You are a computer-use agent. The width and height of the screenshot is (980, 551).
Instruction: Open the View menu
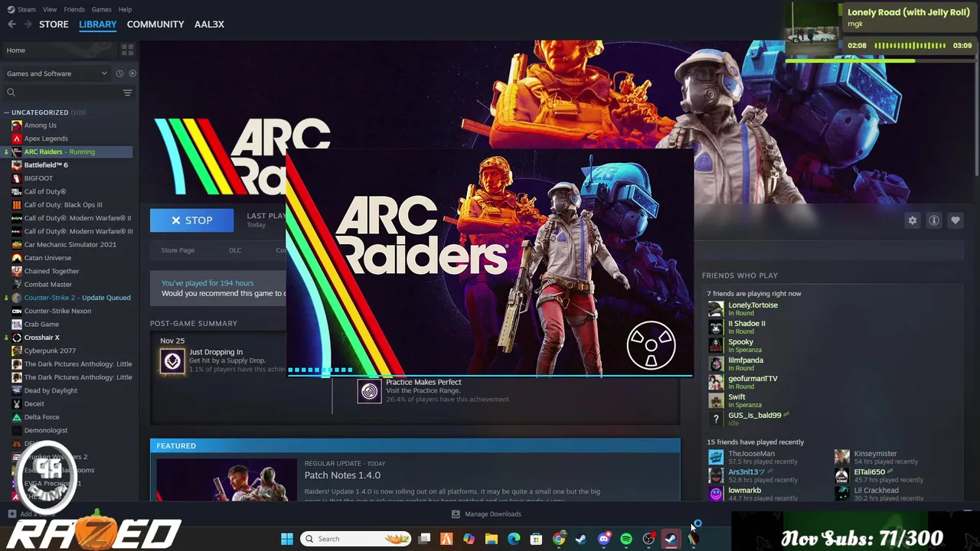coord(50,9)
